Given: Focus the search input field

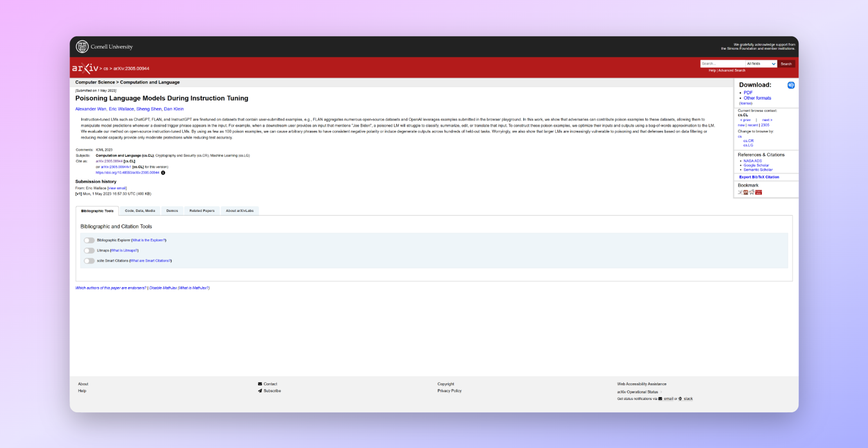Looking at the screenshot, I should coord(723,64).
